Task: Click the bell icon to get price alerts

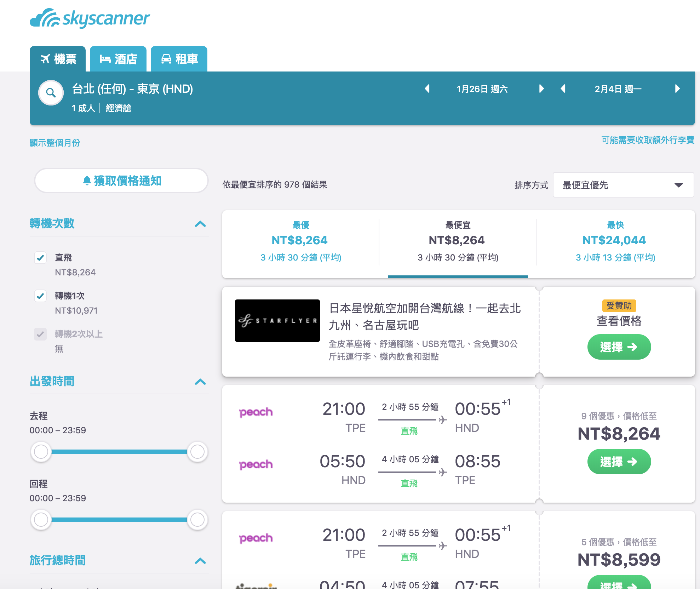Action: 87,181
